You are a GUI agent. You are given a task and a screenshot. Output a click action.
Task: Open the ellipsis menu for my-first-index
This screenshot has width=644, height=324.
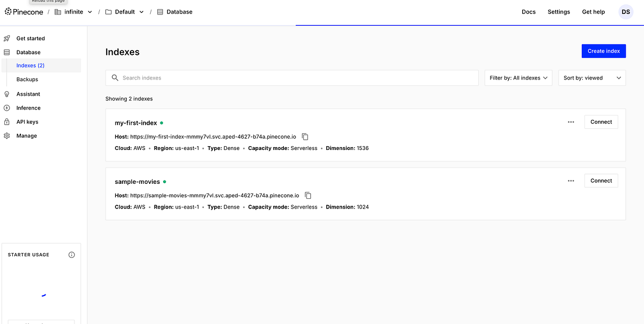570,122
